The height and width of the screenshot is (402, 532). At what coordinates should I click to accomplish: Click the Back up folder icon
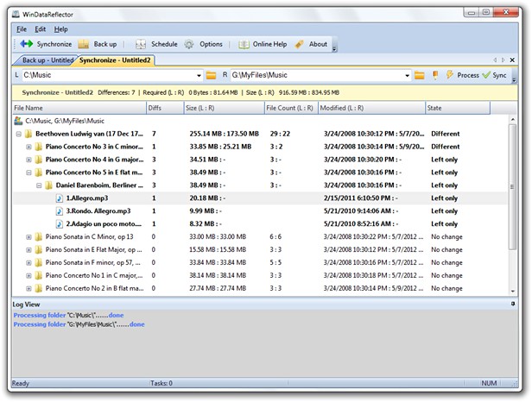pos(84,44)
